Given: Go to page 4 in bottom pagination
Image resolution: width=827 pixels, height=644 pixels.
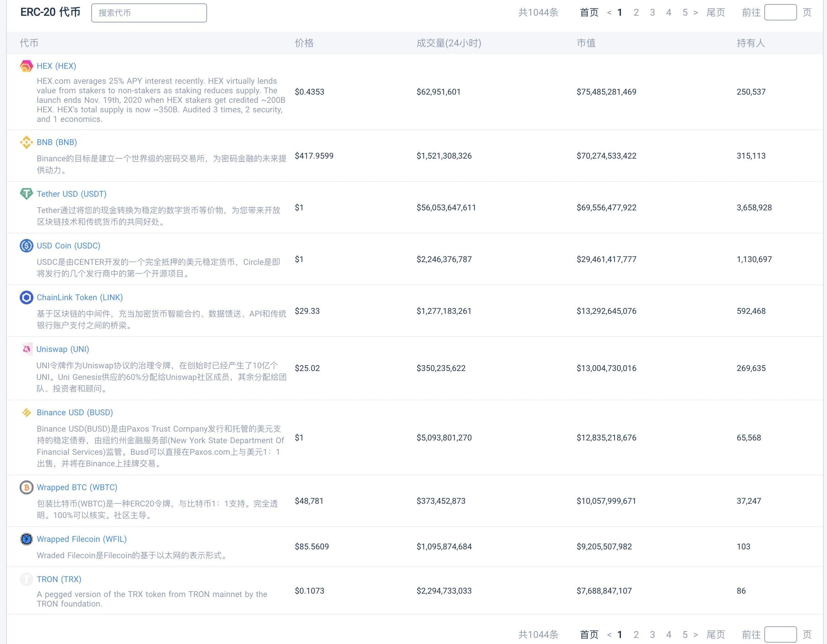Looking at the screenshot, I should (669, 634).
